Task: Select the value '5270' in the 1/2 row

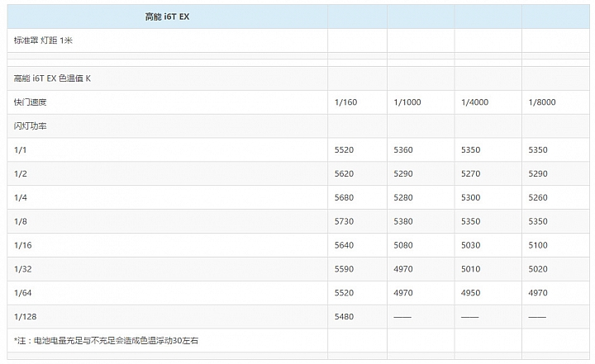Action: pos(470,174)
